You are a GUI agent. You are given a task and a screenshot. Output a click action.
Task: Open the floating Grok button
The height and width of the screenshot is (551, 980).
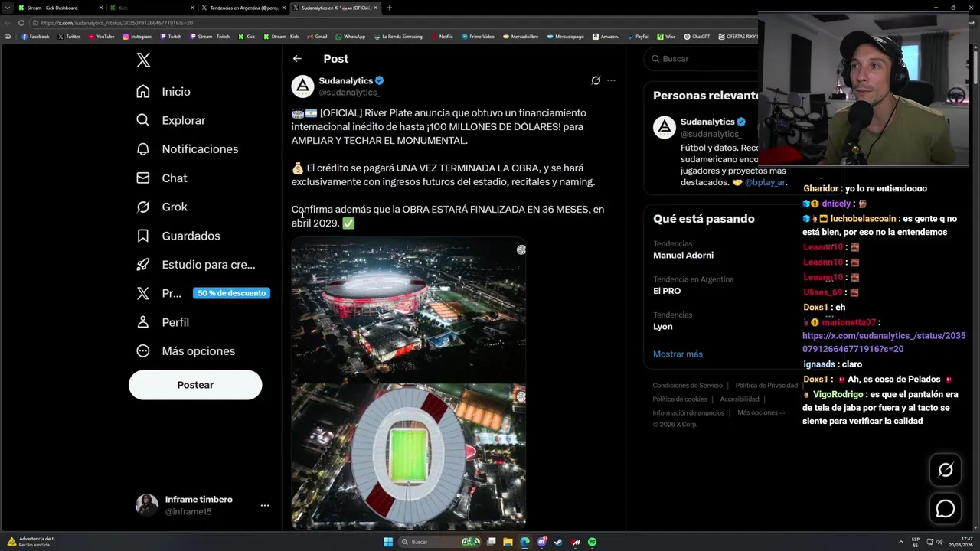(946, 470)
